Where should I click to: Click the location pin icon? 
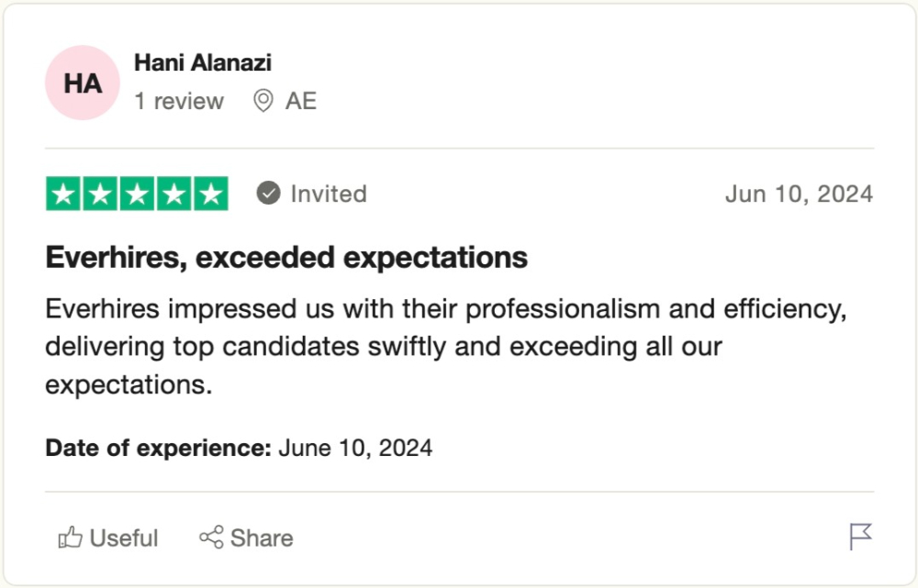(263, 101)
